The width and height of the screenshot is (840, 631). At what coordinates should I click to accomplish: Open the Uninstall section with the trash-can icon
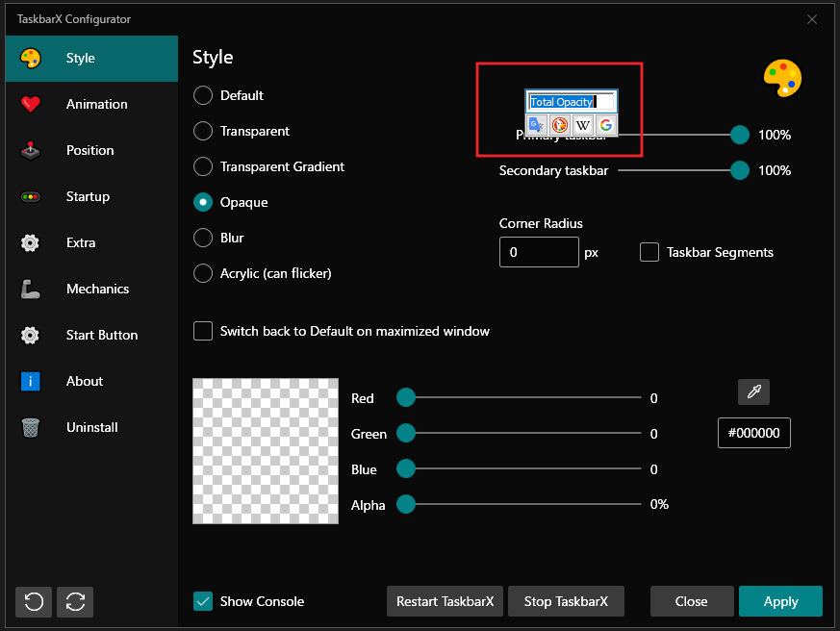[91, 427]
